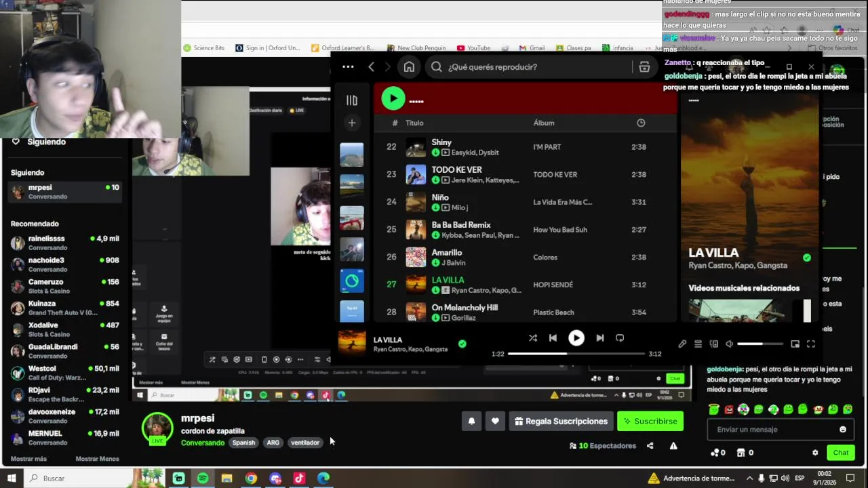
Task: Open LA VILLA cover art in player bar
Action: pyautogui.click(x=352, y=343)
